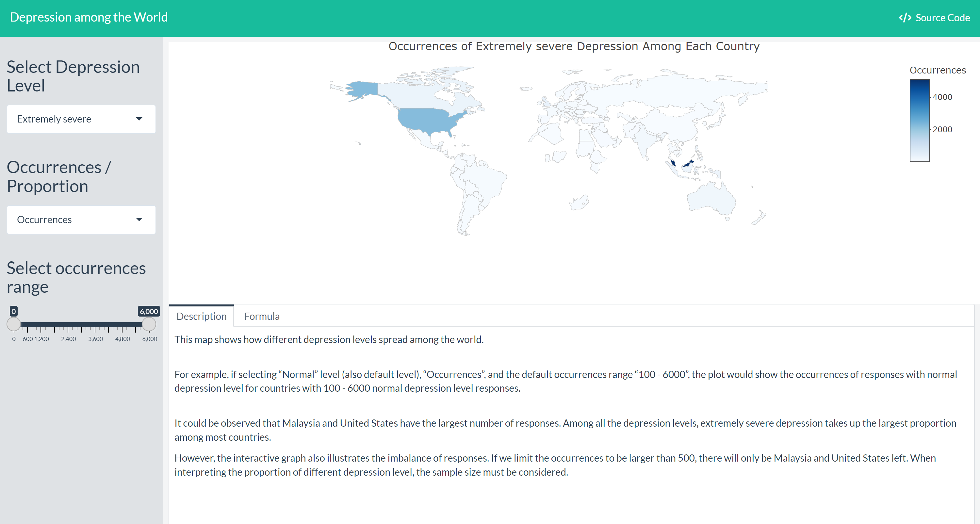Image resolution: width=980 pixels, height=524 pixels.
Task: Select the Description tab
Action: [x=201, y=316]
